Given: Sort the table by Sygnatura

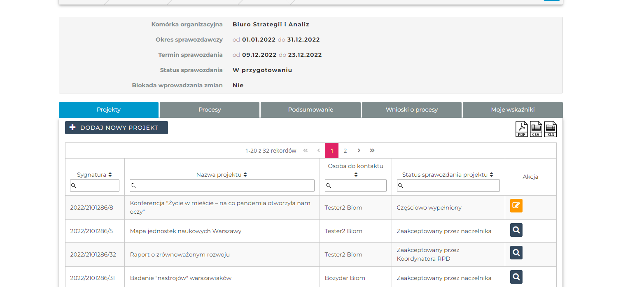Looking at the screenshot, I should (110, 175).
